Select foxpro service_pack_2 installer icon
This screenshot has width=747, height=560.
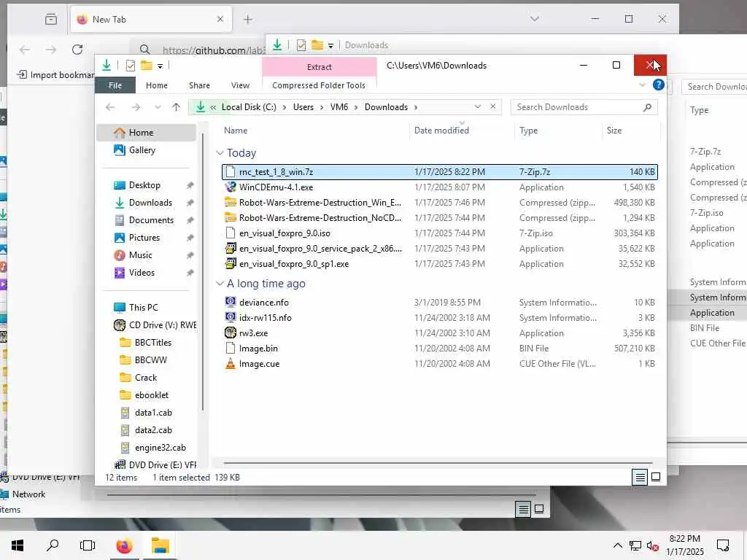[x=231, y=248]
